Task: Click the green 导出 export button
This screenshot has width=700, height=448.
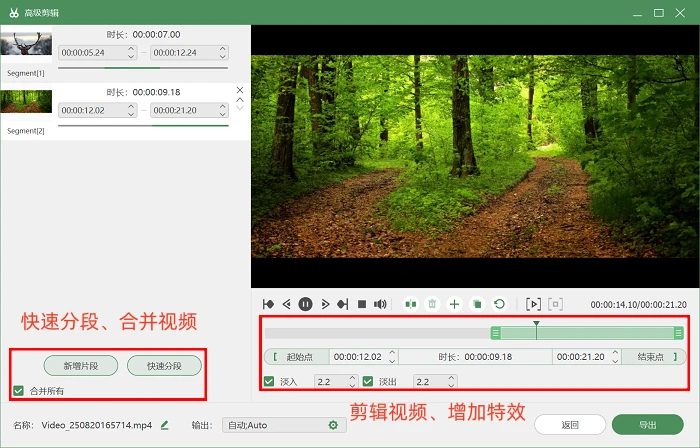Action: [x=648, y=425]
